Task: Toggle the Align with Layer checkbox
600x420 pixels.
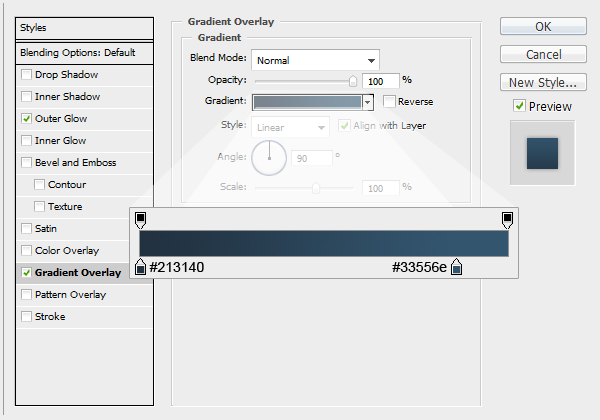Action: 344,125
